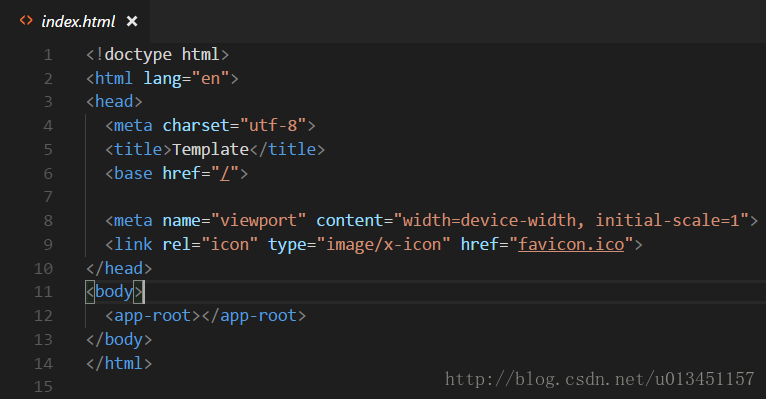This screenshot has height=399, width=766.
Task: Click the doctype declaration on line 1
Action: [x=157, y=55]
